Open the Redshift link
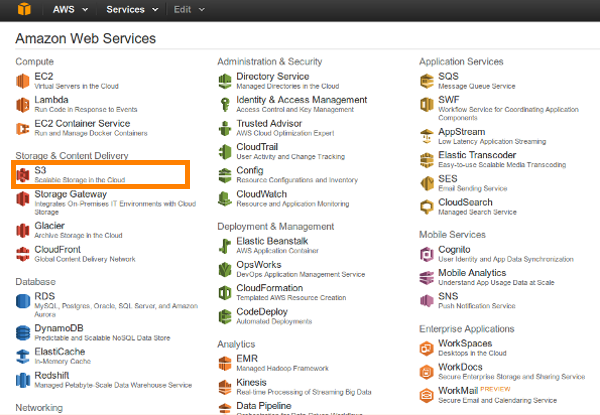This screenshot has height=415, width=600. click(x=52, y=375)
